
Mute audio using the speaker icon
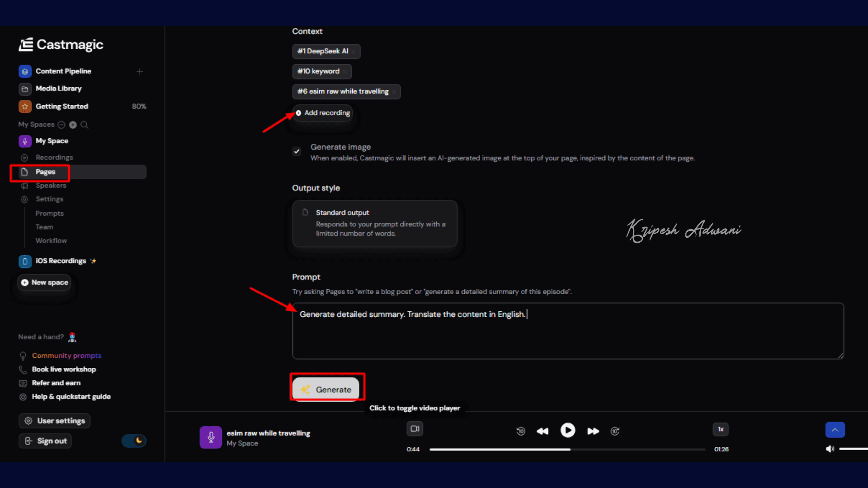(830, 449)
